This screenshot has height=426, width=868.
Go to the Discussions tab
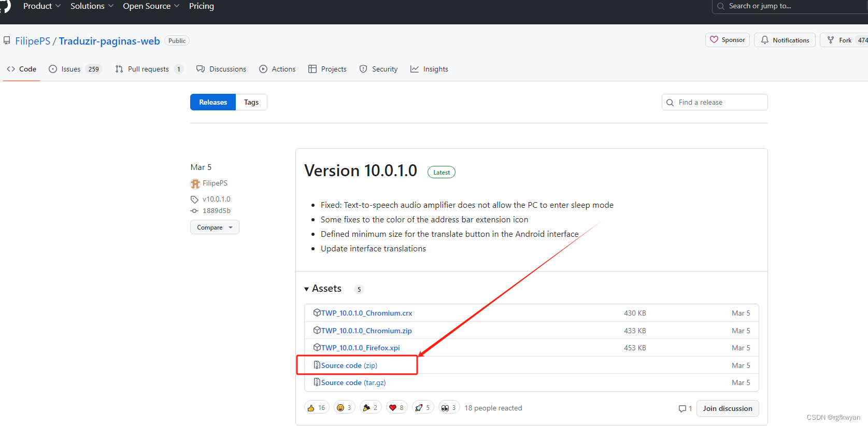click(221, 69)
